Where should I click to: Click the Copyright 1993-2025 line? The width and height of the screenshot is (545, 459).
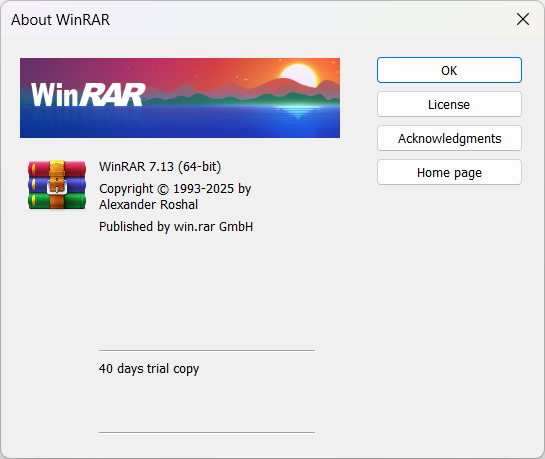point(175,189)
